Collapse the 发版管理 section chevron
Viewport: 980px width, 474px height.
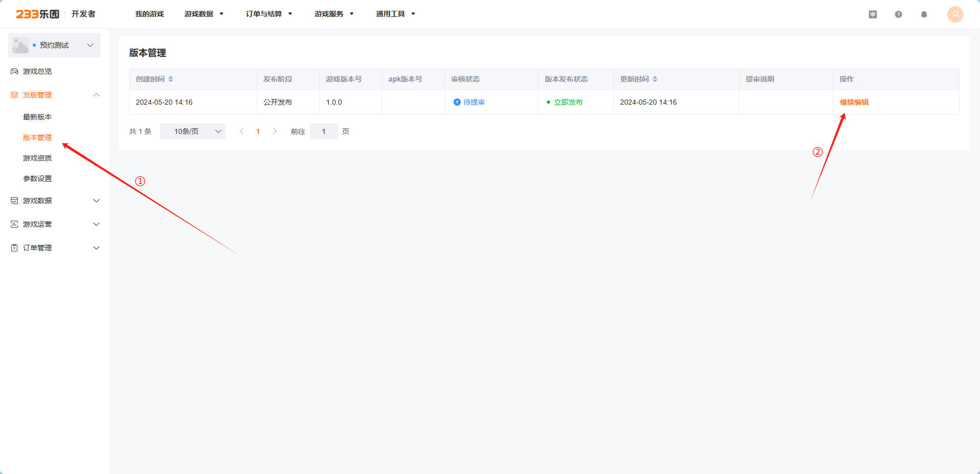96,95
